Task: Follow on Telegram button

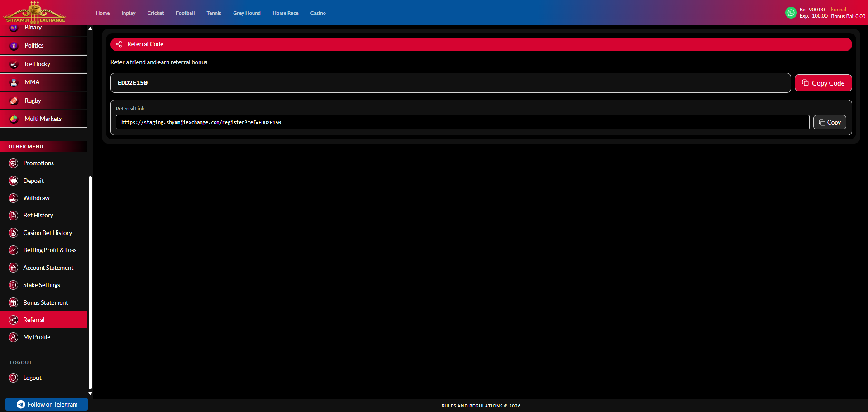Action: click(x=47, y=404)
